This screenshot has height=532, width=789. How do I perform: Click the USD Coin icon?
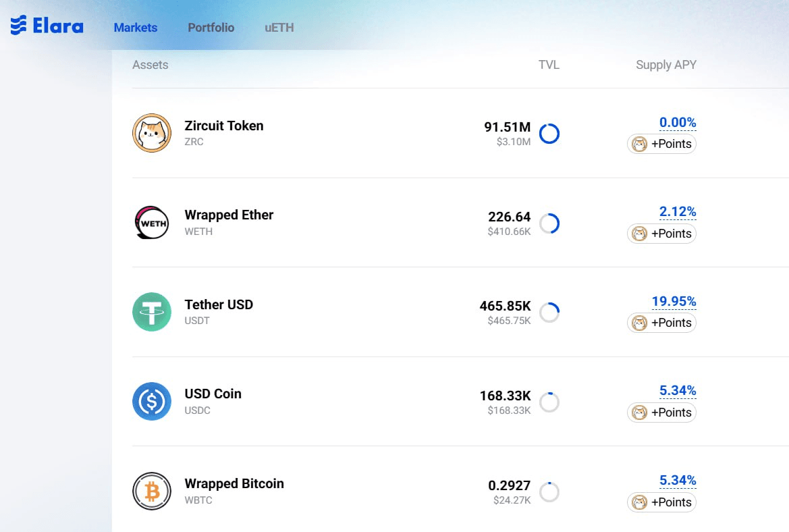(152, 401)
